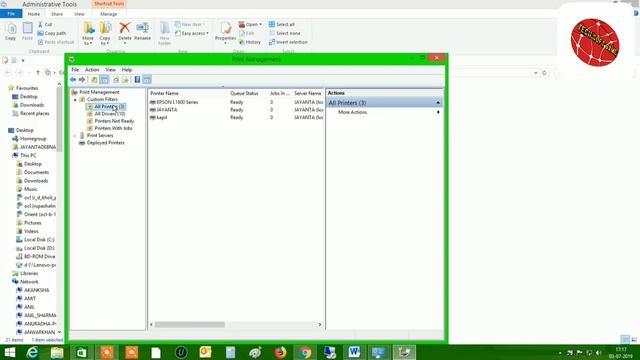The height and width of the screenshot is (360, 640).
Task: Select the kapil printer row
Action: click(236, 118)
